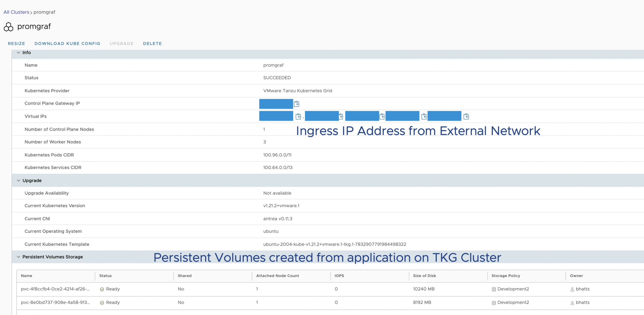The height and width of the screenshot is (315, 644).
Task: Click Ready status icon of first volume
Action: click(x=102, y=289)
